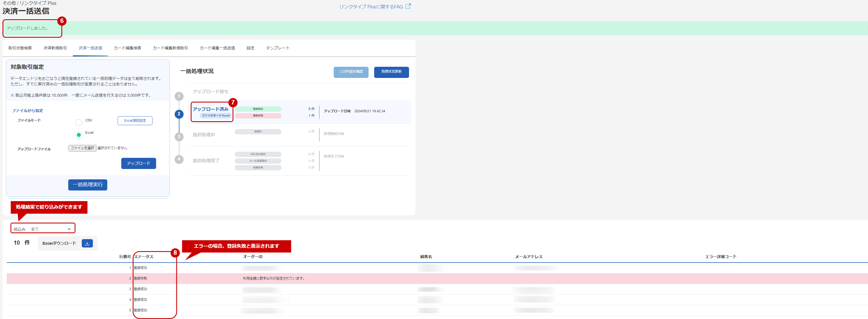The height and width of the screenshot is (319, 868).
Task: Click the アップロード button
Action: [138, 163]
